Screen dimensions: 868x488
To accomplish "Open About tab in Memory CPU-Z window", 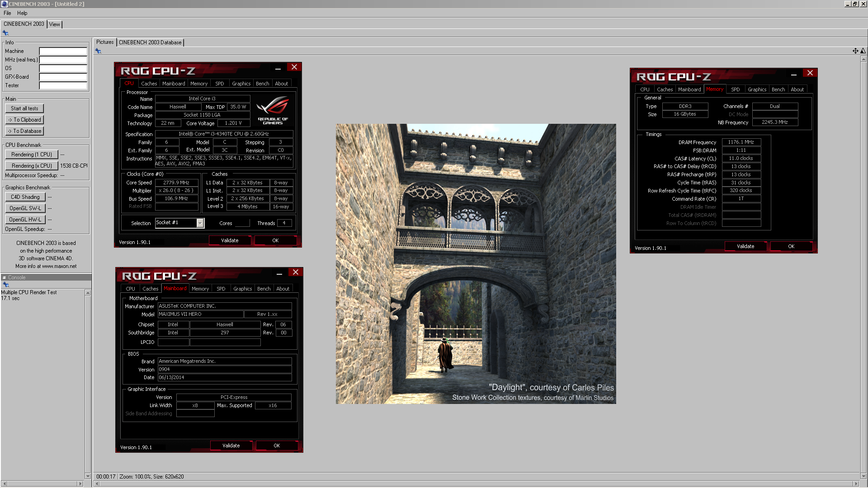I will pyautogui.click(x=797, y=89).
